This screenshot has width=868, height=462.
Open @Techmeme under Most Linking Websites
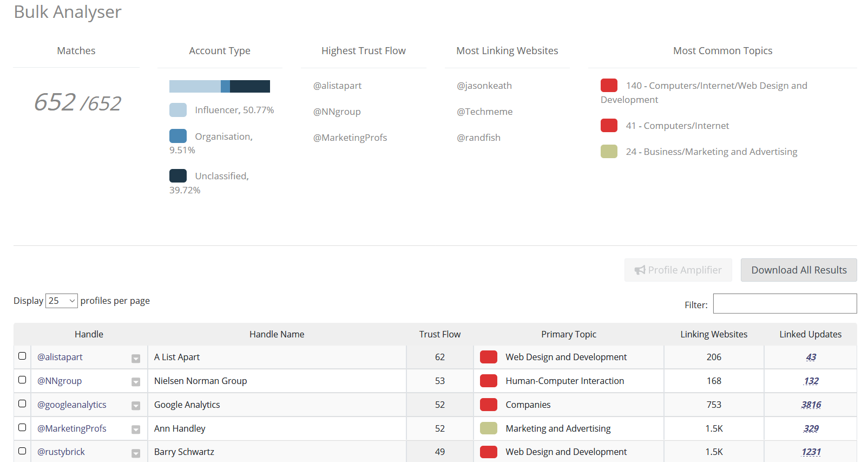(x=485, y=112)
